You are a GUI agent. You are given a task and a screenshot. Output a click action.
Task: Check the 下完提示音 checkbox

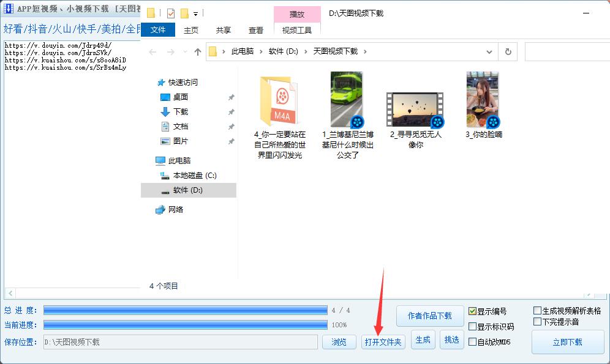[538, 321]
